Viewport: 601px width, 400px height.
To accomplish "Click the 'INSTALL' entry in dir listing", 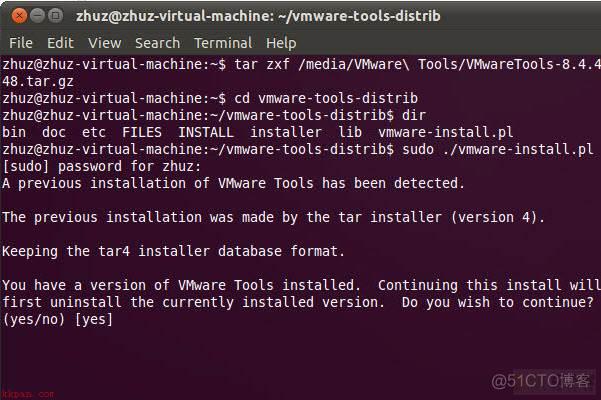I will [206, 132].
